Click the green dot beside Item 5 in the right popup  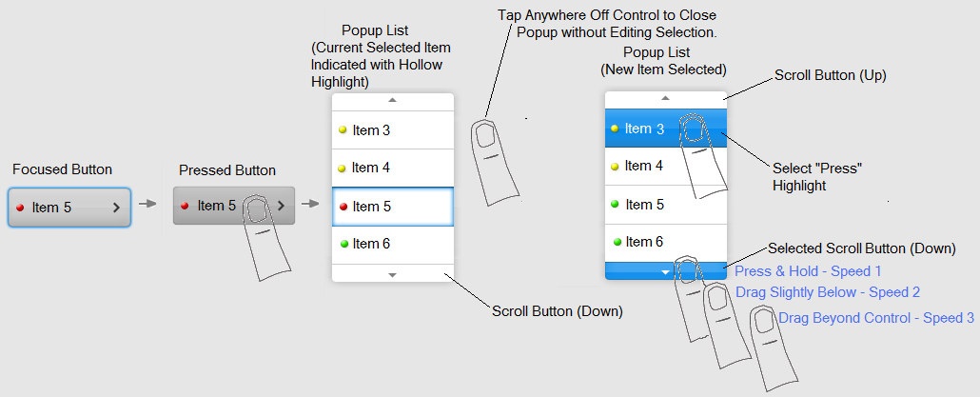pyautogui.click(x=616, y=204)
